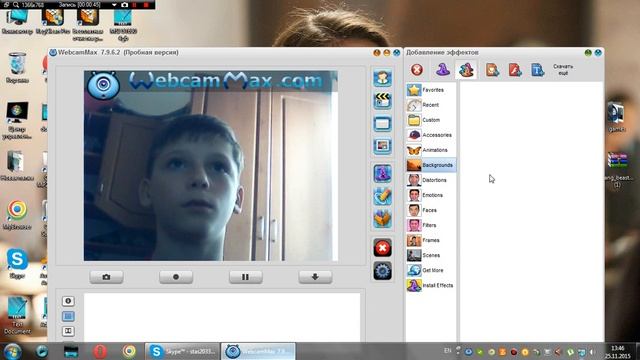640x360 pixels.
Task: Open the Custom effects category
Action: (431, 120)
